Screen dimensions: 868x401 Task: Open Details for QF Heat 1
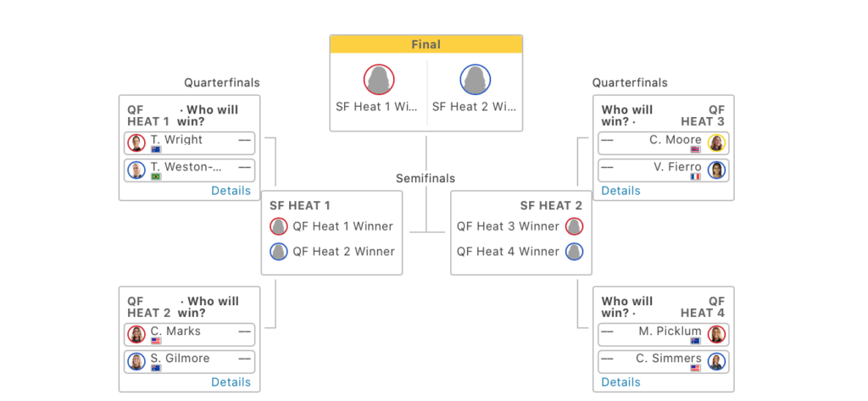pyautogui.click(x=231, y=191)
